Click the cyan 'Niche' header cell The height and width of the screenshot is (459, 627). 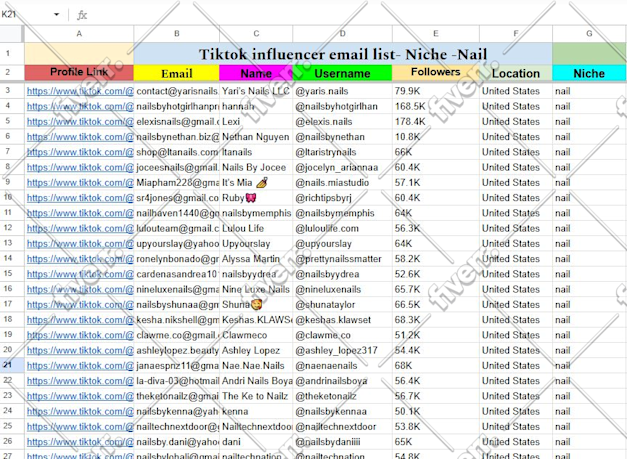(589, 73)
